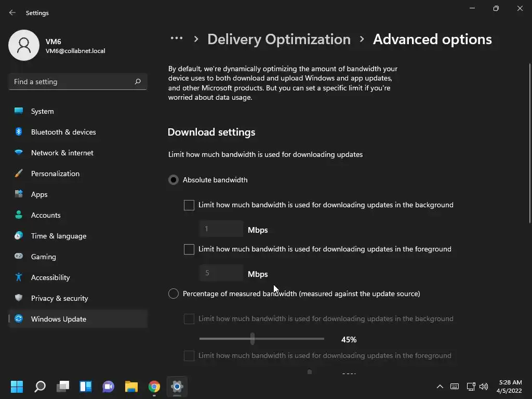This screenshot has width=532, height=399.
Task: Click background Mbps field showing 1
Action: pyautogui.click(x=221, y=229)
